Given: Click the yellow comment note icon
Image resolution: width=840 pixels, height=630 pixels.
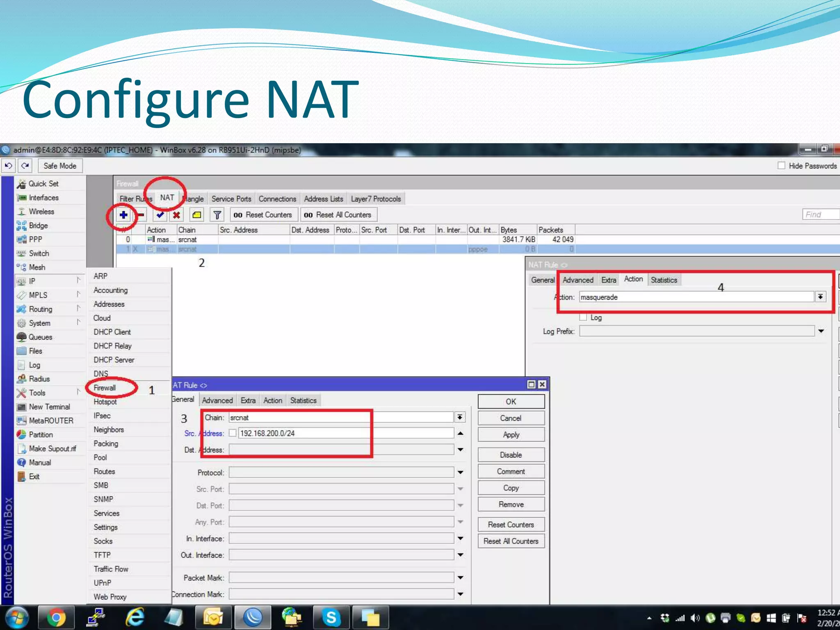Looking at the screenshot, I should pos(197,215).
